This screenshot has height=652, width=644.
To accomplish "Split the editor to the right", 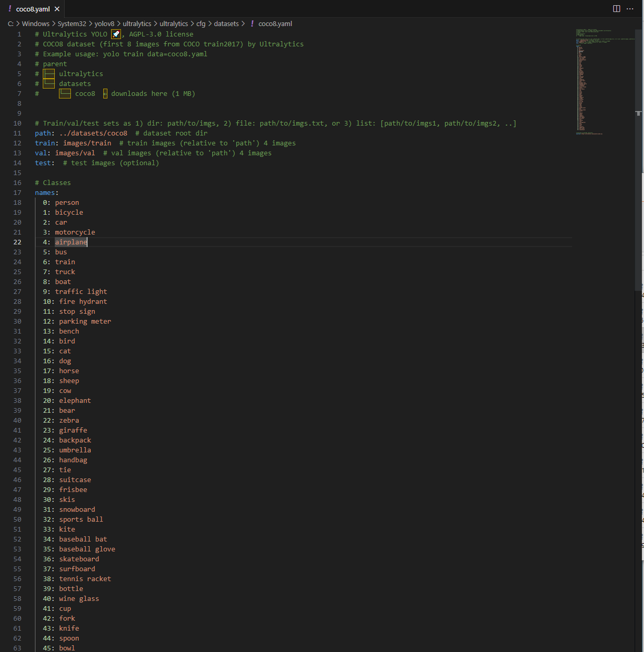I will [x=616, y=9].
